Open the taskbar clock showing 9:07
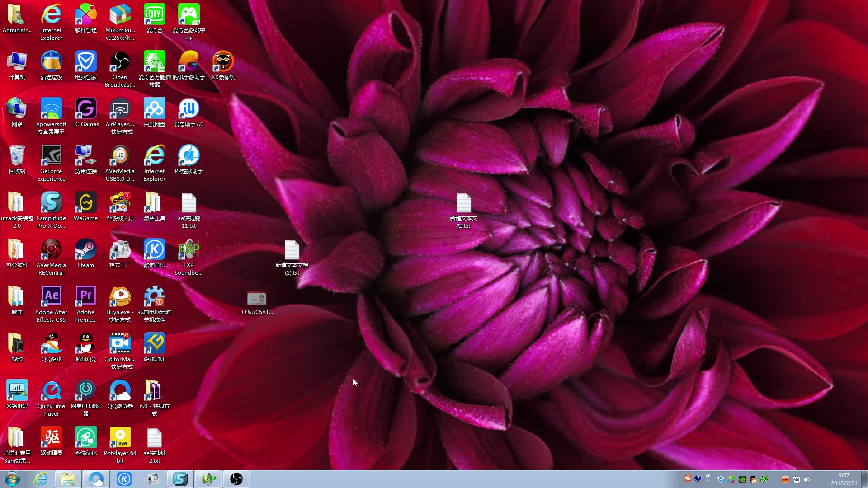 pyautogui.click(x=844, y=479)
